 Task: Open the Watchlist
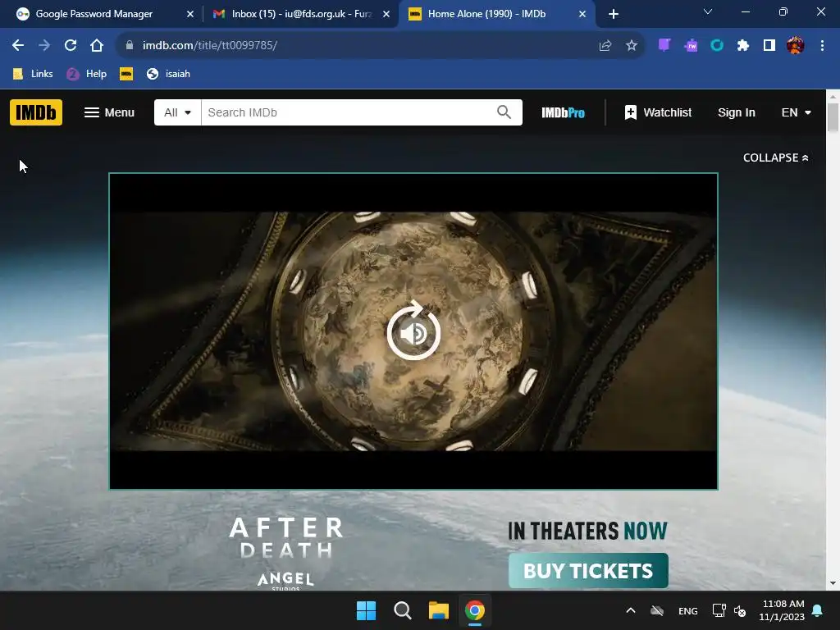pyautogui.click(x=658, y=112)
